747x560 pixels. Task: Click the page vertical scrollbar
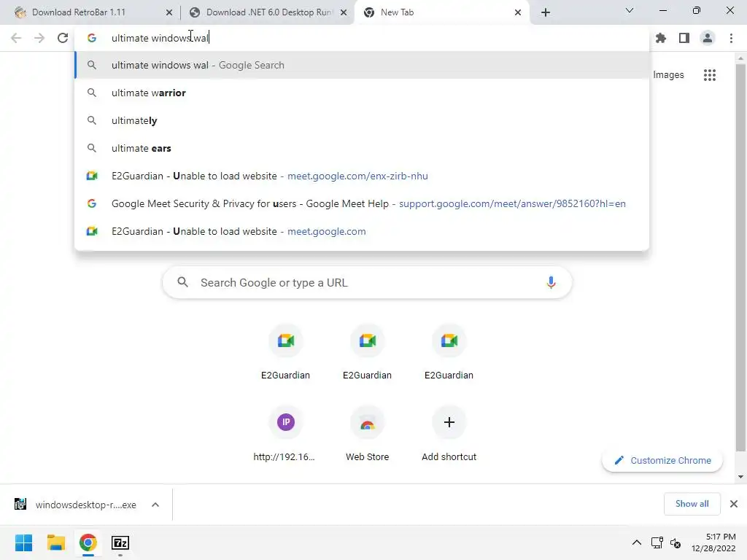(x=740, y=257)
